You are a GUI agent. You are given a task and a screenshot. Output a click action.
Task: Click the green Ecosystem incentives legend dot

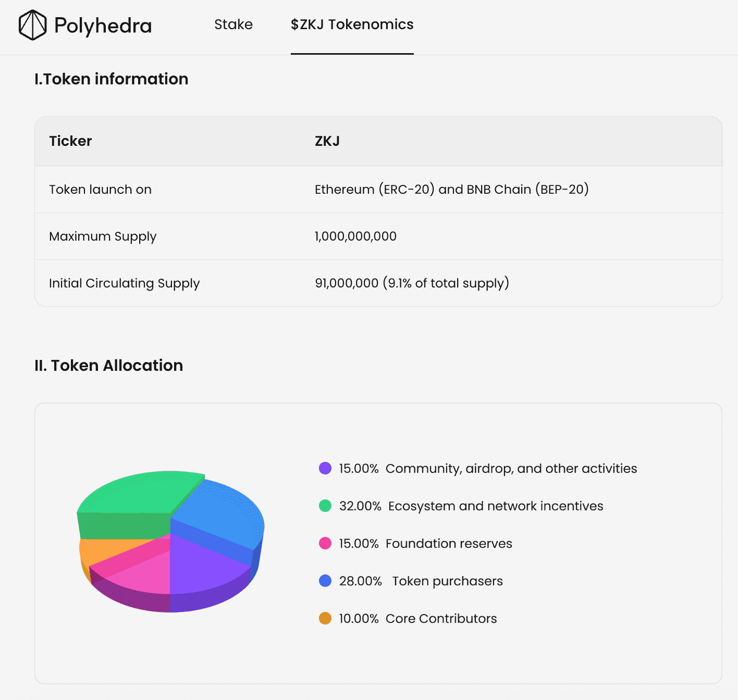[325, 506]
